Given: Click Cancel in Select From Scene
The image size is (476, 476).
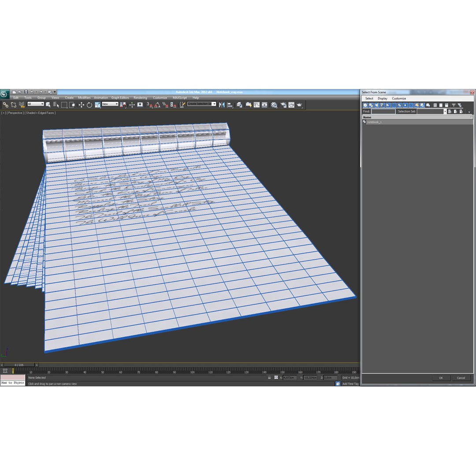Looking at the screenshot, I should (x=461, y=378).
